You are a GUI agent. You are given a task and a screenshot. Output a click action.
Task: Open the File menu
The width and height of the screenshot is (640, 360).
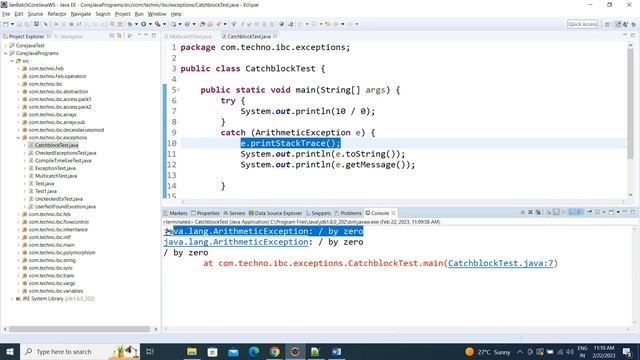click(6, 14)
